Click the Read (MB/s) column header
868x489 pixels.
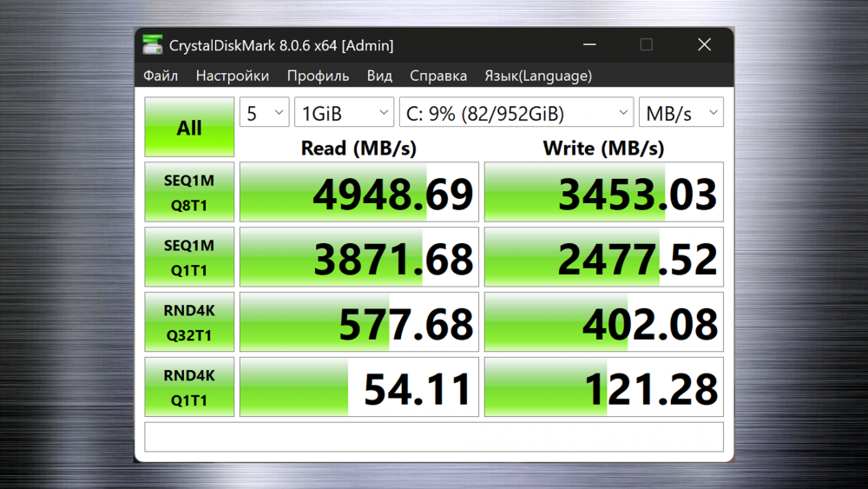[358, 148]
